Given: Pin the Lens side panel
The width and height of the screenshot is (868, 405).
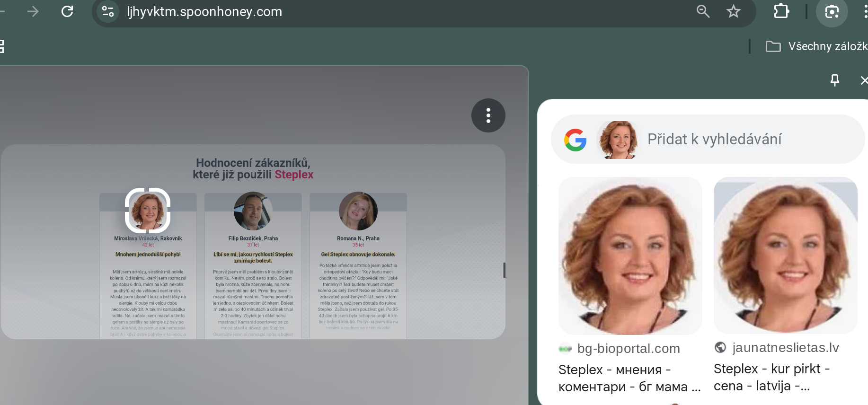Looking at the screenshot, I should [835, 80].
